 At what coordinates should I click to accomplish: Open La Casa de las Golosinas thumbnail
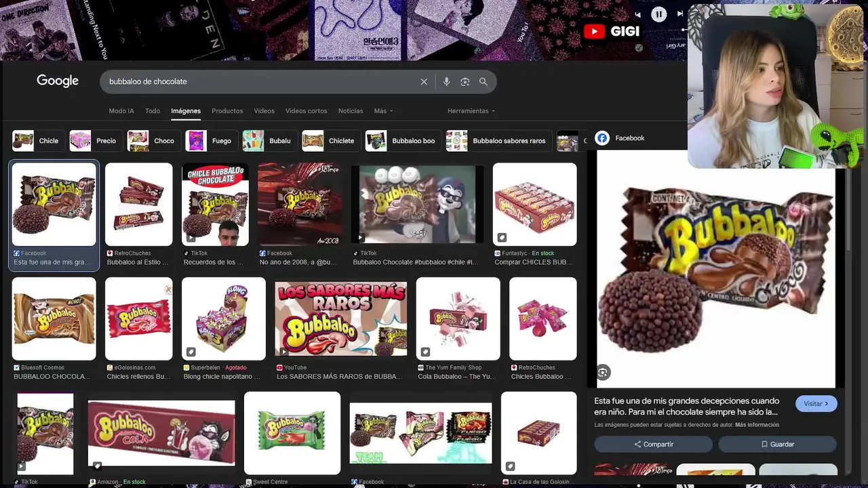click(x=539, y=433)
